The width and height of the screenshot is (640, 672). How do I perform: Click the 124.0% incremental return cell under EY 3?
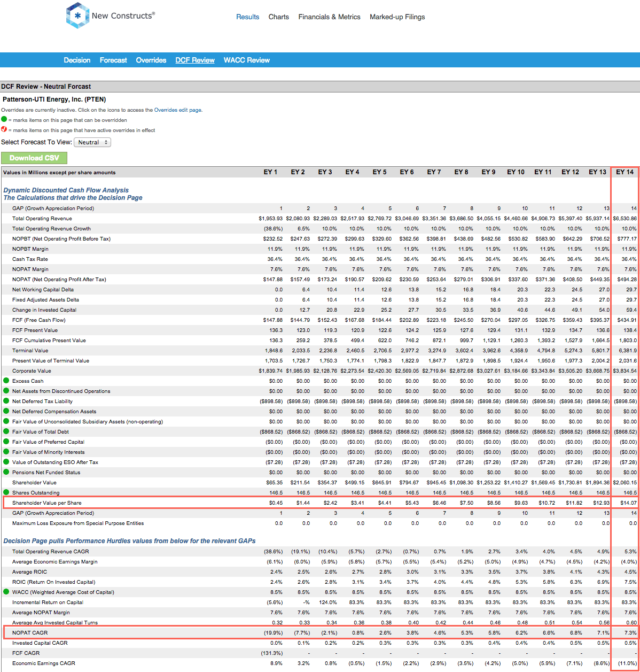(x=329, y=602)
